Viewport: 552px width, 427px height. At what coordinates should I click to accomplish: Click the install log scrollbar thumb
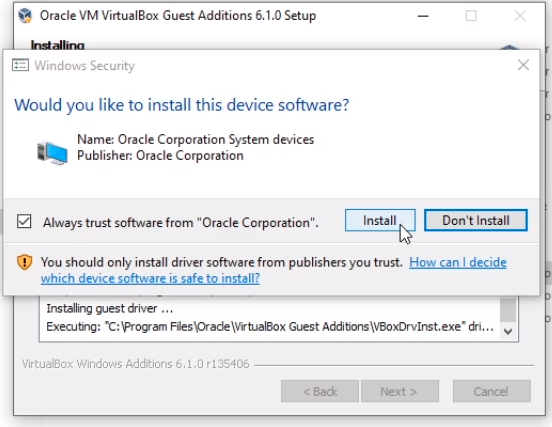tap(508, 309)
